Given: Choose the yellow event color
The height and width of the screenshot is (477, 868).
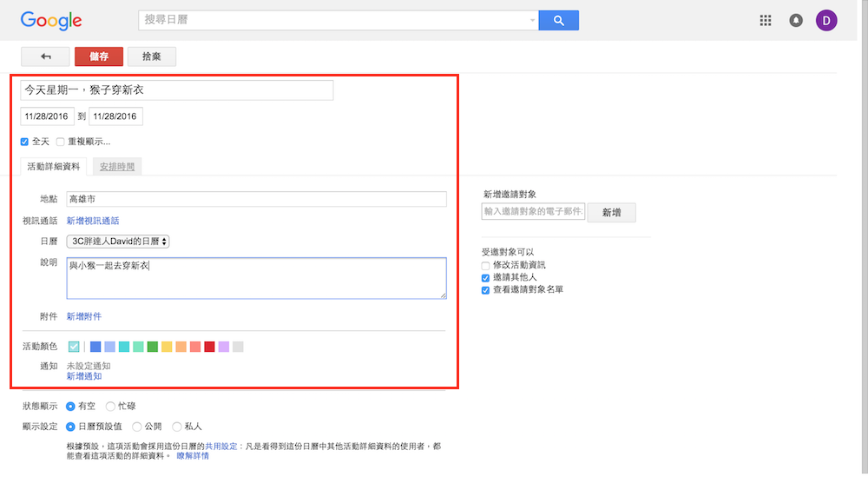Looking at the screenshot, I should (167, 347).
